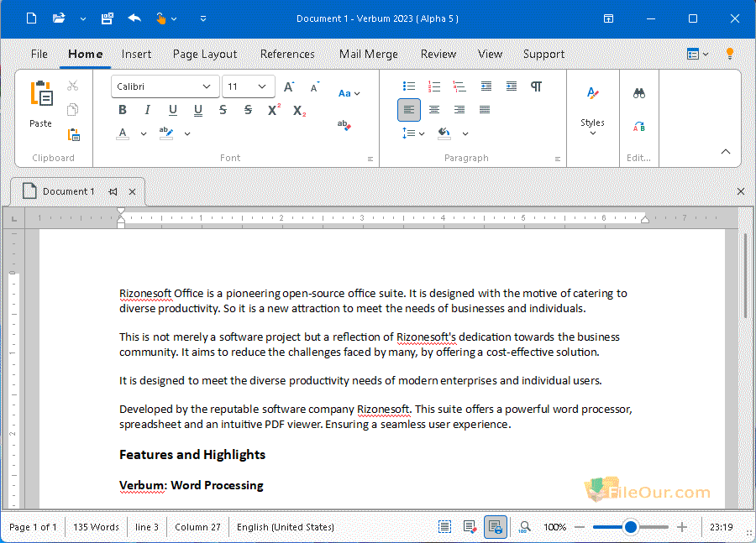Open font color dropdown arrow
Screen dimensions: 756x543
pos(144,133)
